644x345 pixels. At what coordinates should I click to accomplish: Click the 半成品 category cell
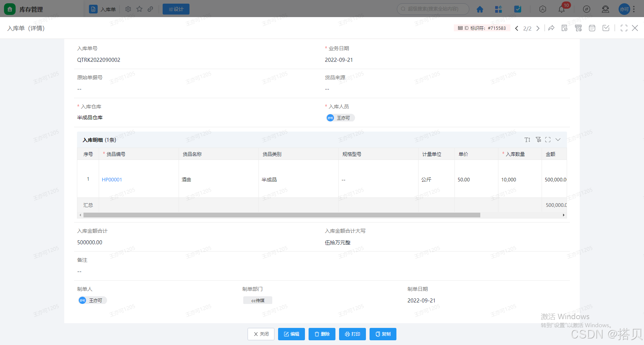(298, 179)
